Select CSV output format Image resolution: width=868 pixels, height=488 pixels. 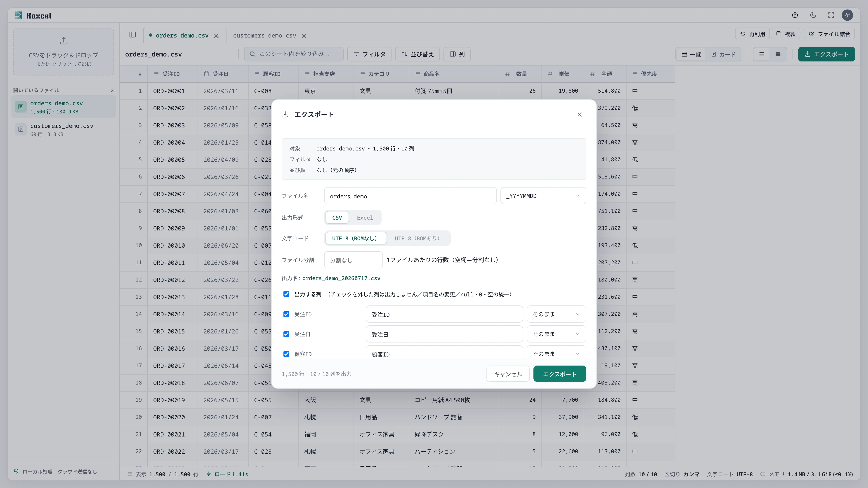pos(337,218)
